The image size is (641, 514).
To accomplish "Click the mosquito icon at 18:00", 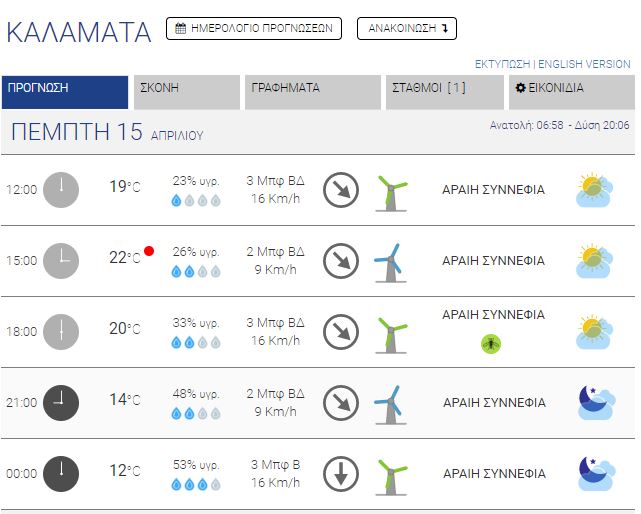I will [491, 343].
